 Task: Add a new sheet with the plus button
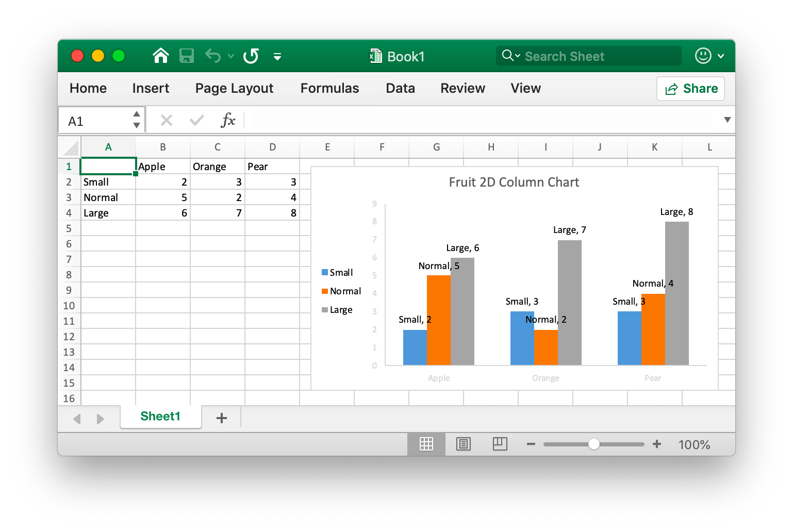(221, 418)
